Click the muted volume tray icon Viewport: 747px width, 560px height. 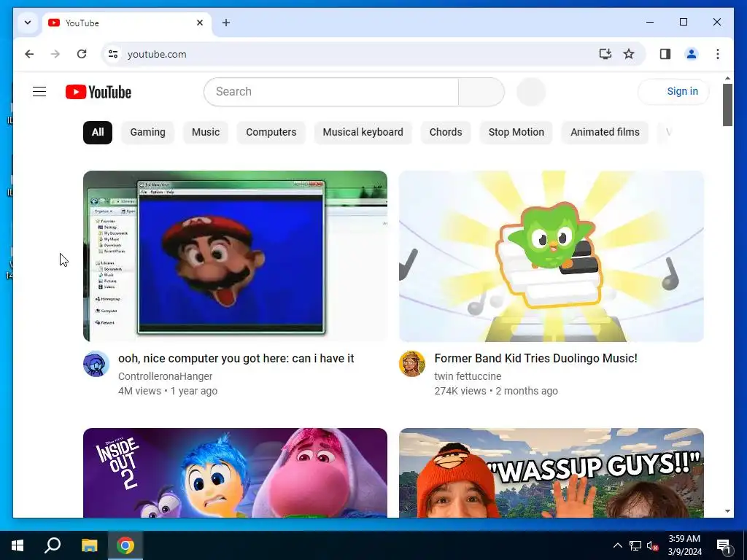tap(653, 545)
